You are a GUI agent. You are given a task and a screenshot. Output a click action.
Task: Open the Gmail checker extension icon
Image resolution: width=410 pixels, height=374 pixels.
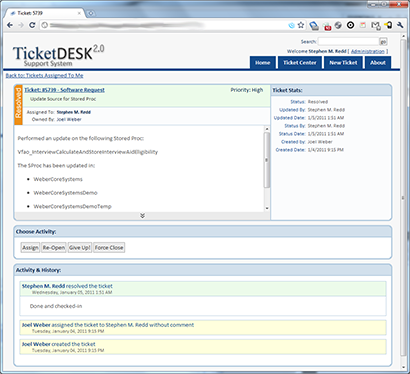tap(375, 26)
